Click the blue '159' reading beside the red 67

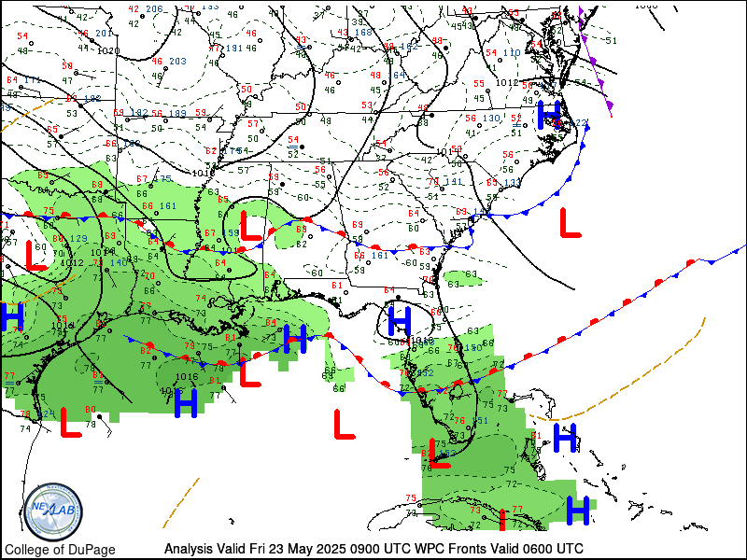pyautogui.click(x=231, y=232)
